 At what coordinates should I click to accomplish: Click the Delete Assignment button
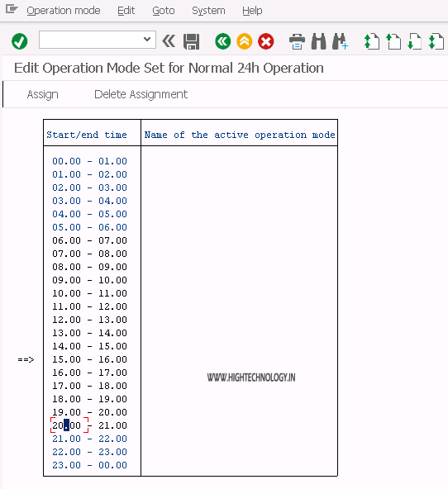tap(141, 94)
